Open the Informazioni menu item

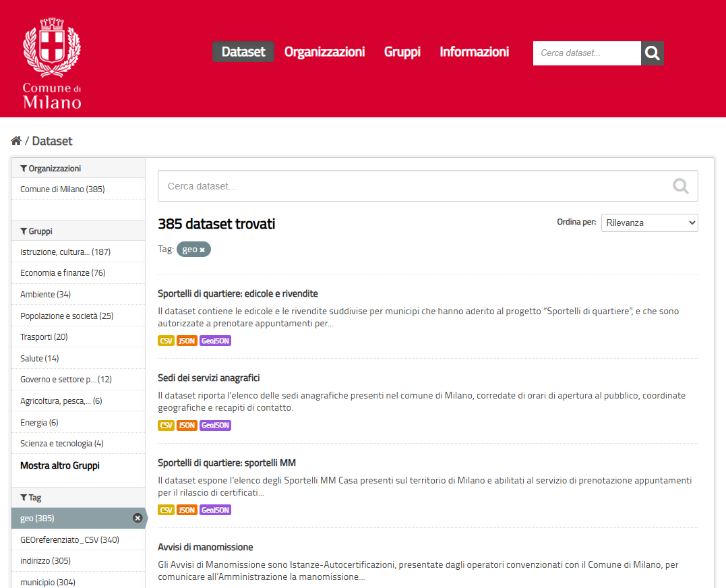click(x=474, y=52)
